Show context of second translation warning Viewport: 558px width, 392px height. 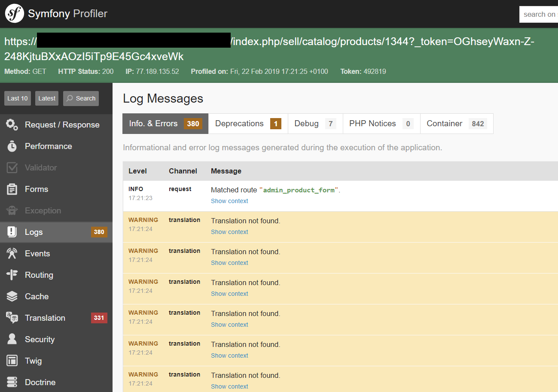click(229, 263)
